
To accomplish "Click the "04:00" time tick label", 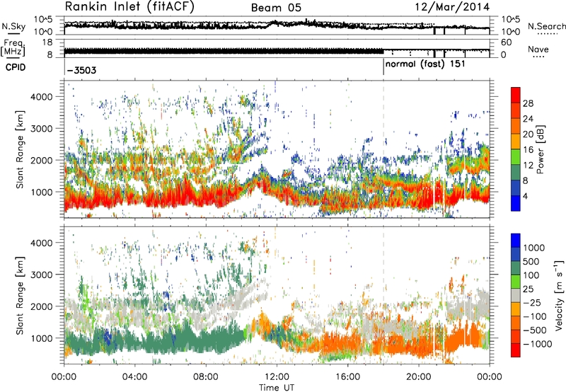I will 134,377.
